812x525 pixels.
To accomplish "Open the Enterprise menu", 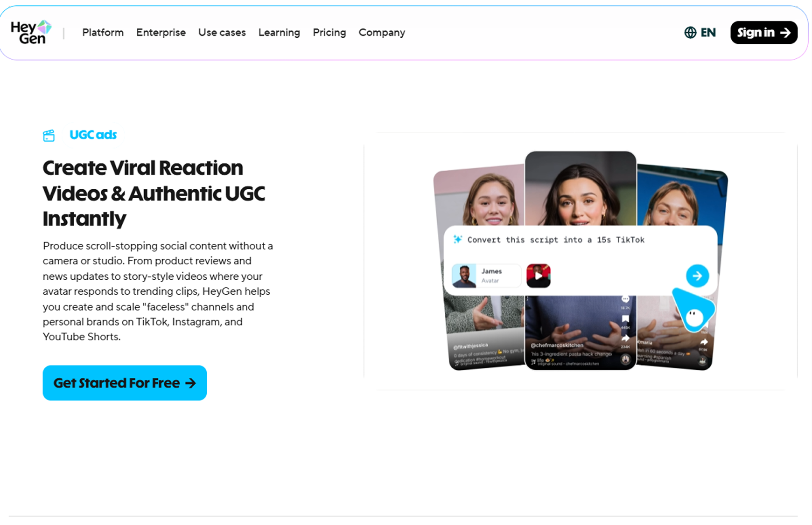I will click(x=161, y=33).
